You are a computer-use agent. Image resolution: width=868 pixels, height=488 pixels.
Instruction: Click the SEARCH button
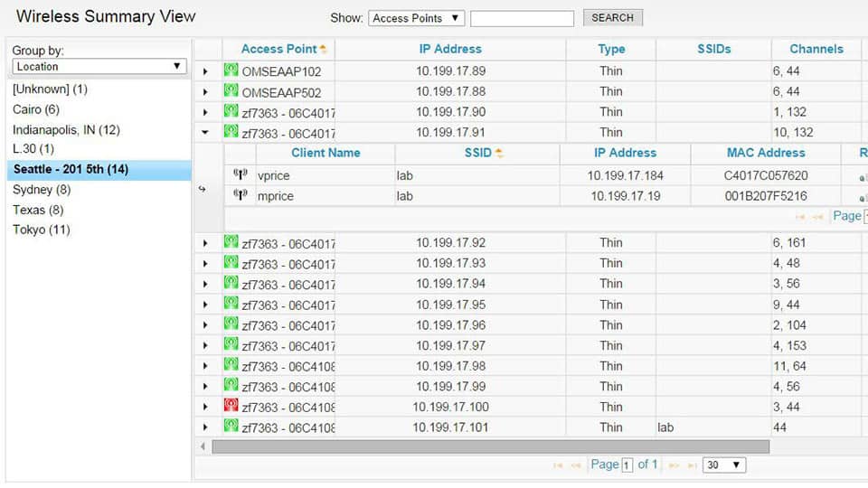(x=612, y=18)
